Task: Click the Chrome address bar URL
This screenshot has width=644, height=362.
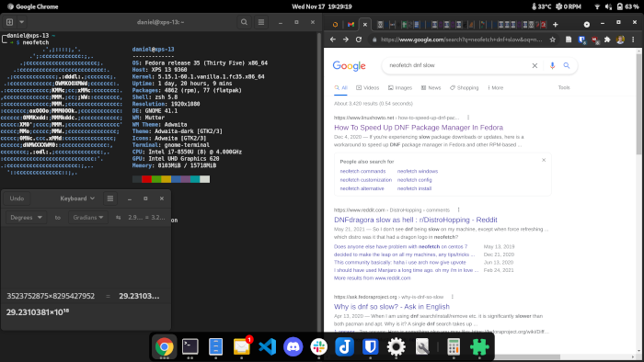Action: [461, 40]
